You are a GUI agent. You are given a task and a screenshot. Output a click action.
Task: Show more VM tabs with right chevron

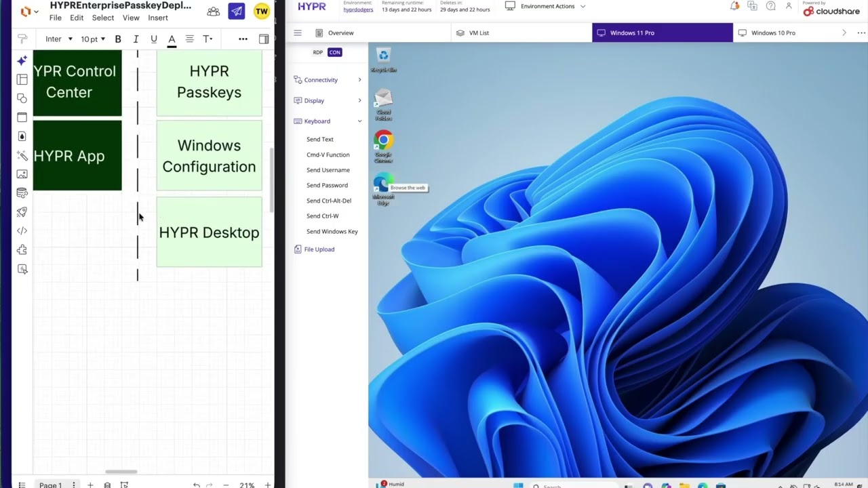tap(844, 33)
